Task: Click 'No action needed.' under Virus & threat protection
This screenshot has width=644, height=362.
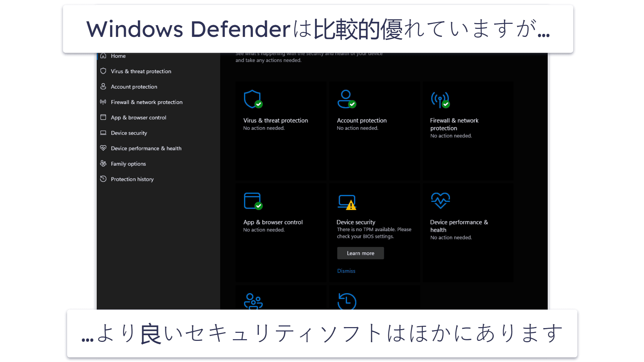Action: click(264, 128)
